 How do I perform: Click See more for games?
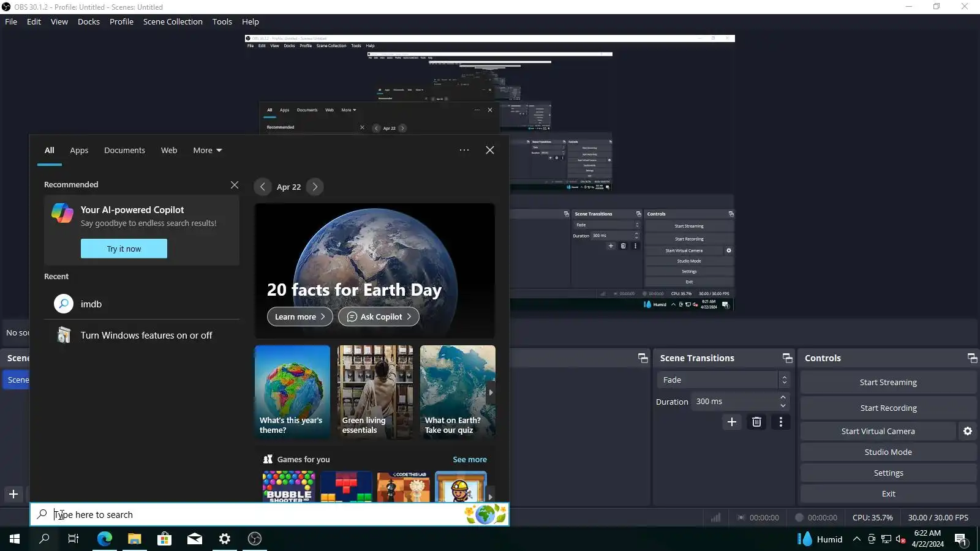point(470,460)
